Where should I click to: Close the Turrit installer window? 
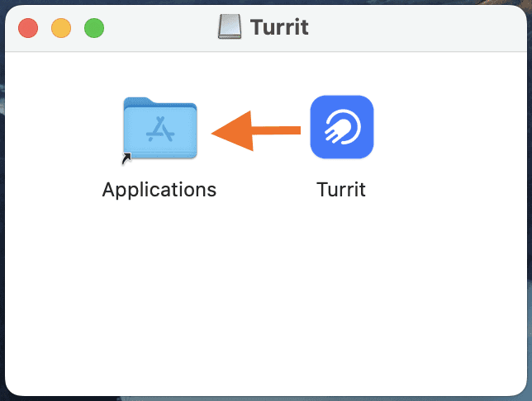(28, 28)
